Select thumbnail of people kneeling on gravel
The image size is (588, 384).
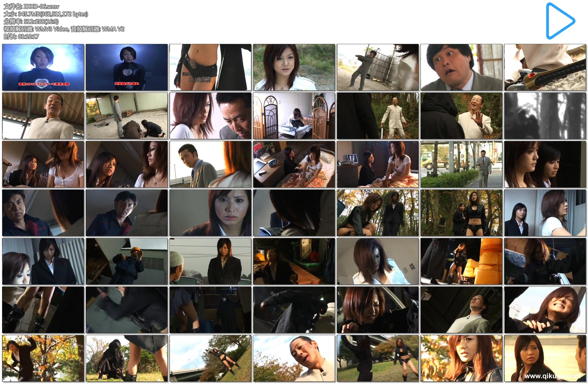[127, 116]
